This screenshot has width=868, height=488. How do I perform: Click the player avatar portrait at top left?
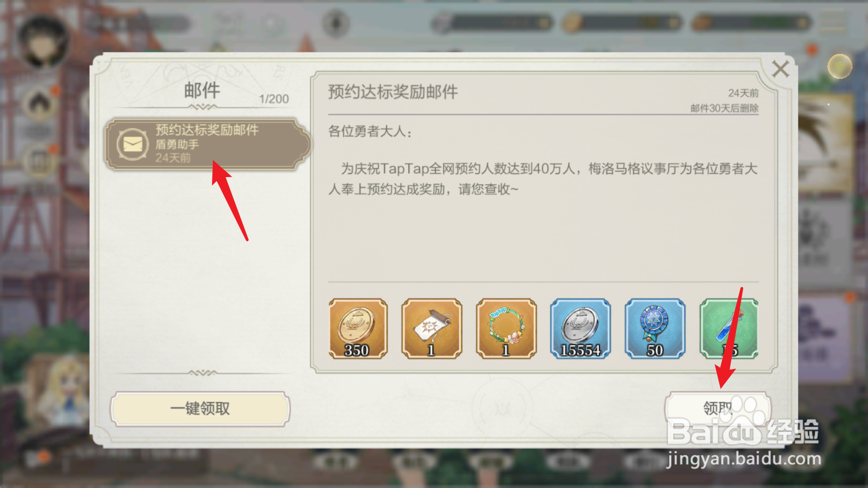43,42
